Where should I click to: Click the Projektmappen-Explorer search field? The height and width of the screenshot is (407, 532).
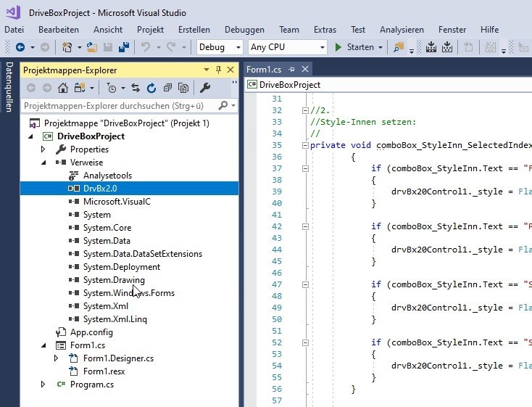[x=120, y=106]
